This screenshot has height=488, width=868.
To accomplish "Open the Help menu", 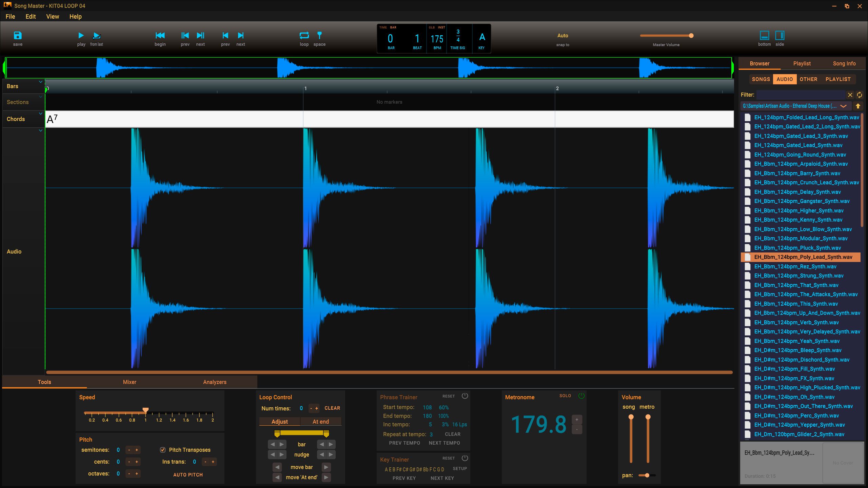I will coord(75,17).
